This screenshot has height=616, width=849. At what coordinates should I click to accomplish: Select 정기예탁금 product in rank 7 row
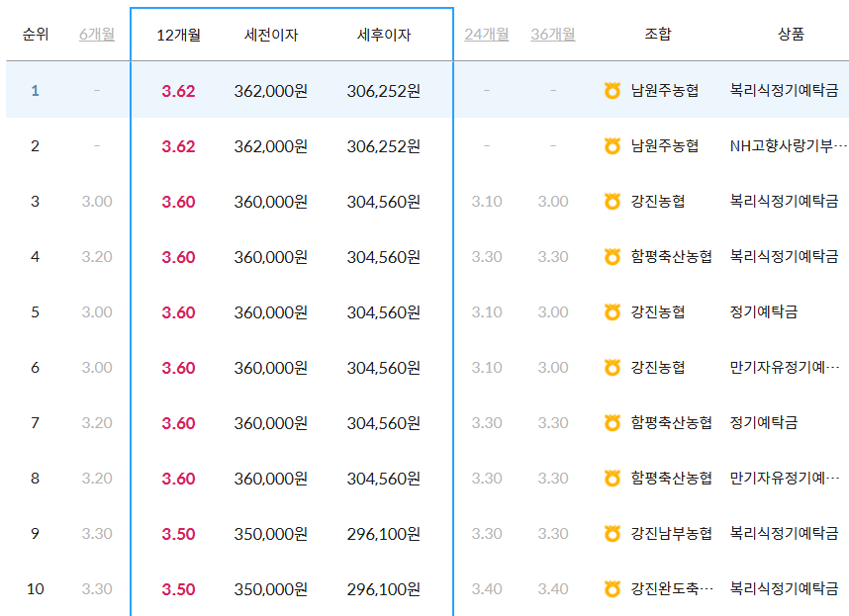764,422
